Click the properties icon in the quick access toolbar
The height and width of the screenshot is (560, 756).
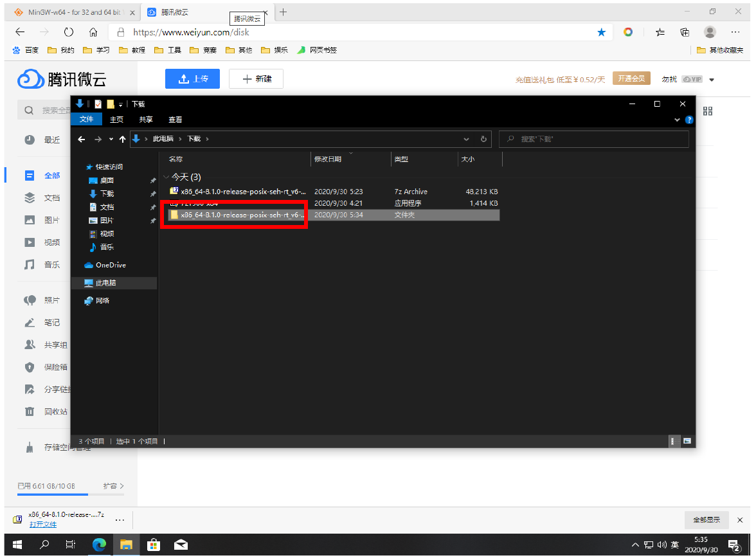click(98, 104)
